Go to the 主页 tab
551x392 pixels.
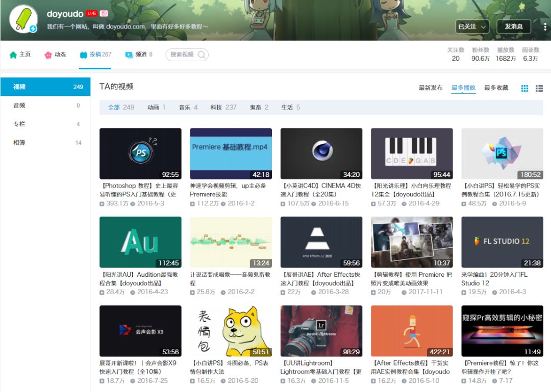coord(20,55)
